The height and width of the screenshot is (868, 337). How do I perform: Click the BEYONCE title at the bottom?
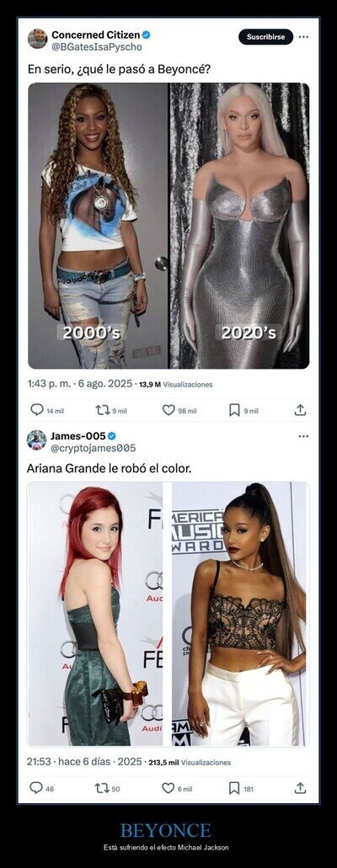166,830
